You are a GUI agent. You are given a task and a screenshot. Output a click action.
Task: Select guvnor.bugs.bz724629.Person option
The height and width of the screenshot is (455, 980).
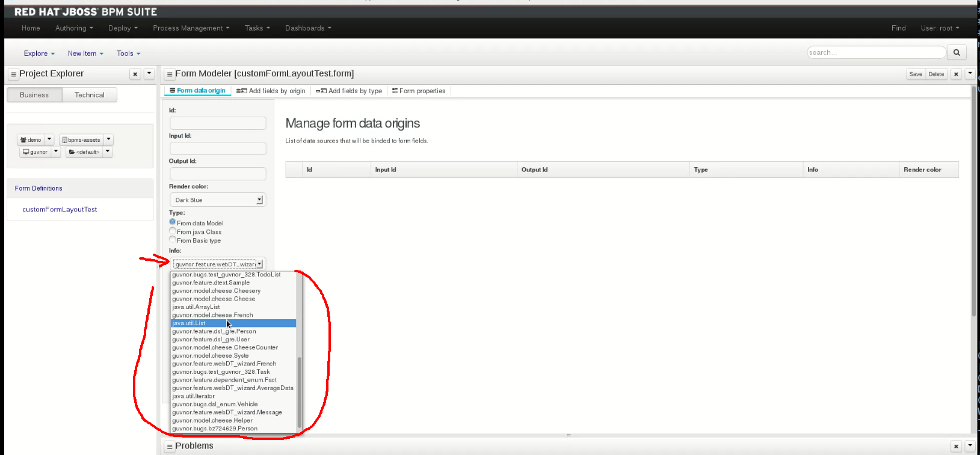point(233,429)
